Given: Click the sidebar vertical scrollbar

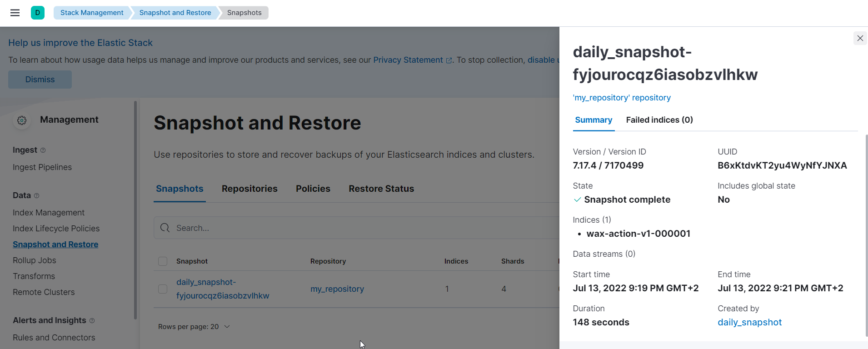Looking at the screenshot, I should [x=135, y=210].
